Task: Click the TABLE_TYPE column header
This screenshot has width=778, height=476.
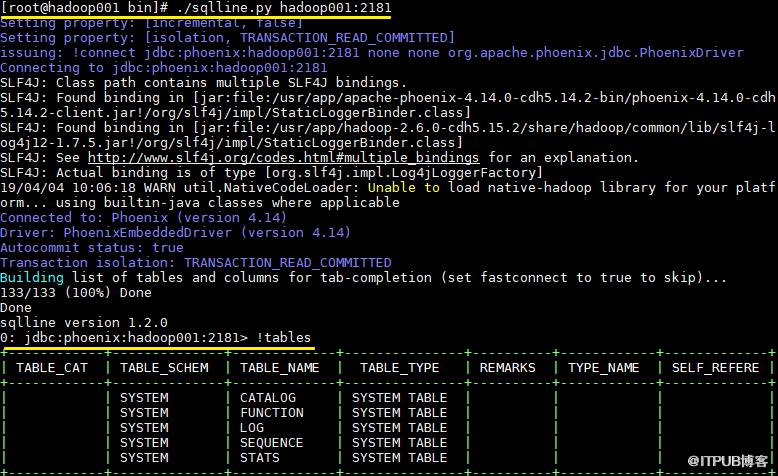Action: pos(399,368)
